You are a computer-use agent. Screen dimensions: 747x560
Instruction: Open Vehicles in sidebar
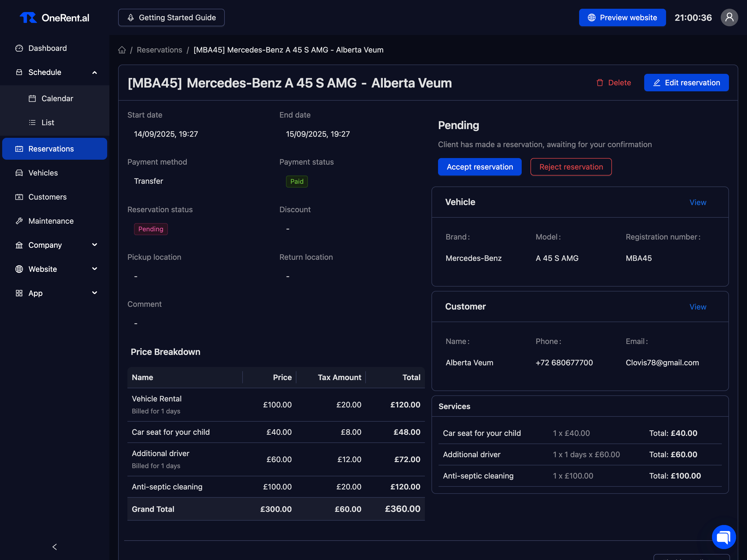pyautogui.click(x=43, y=173)
